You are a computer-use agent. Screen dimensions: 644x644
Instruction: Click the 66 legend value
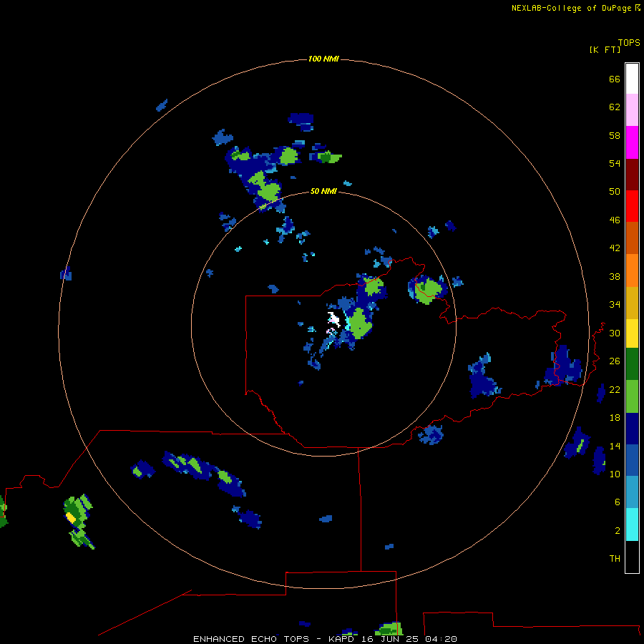click(x=615, y=79)
